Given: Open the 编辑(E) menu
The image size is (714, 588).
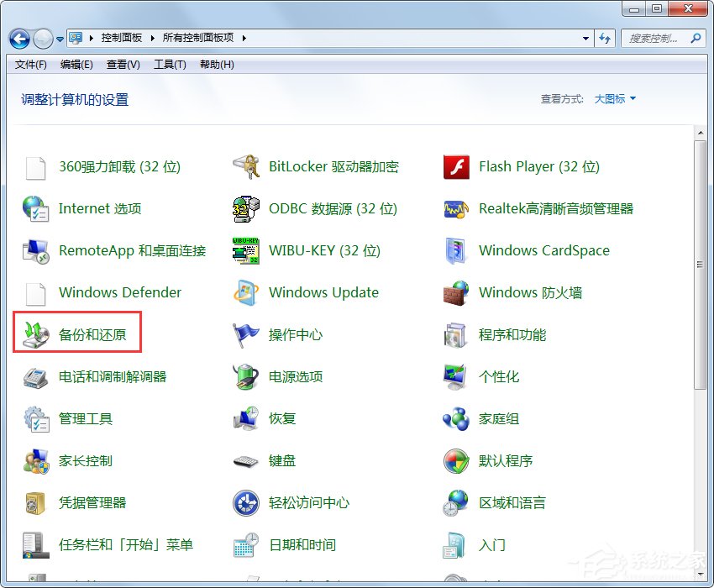Looking at the screenshot, I should (76, 65).
